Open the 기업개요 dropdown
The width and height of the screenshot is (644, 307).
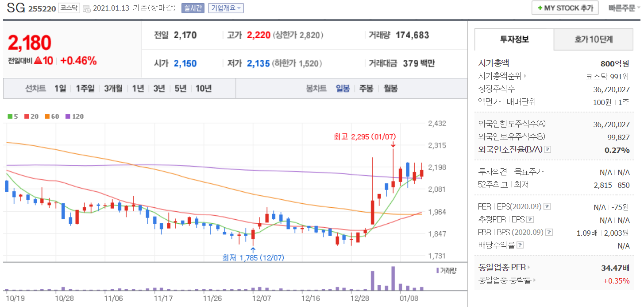(226, 8)
